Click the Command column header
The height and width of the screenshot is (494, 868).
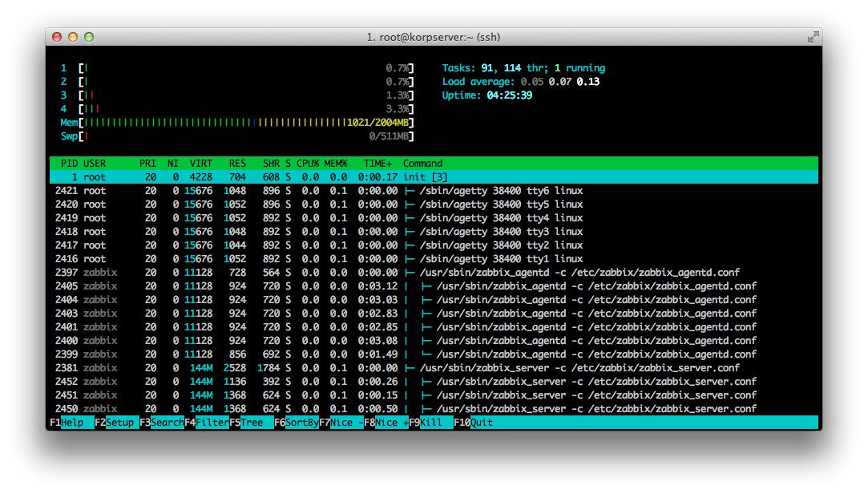422,164
